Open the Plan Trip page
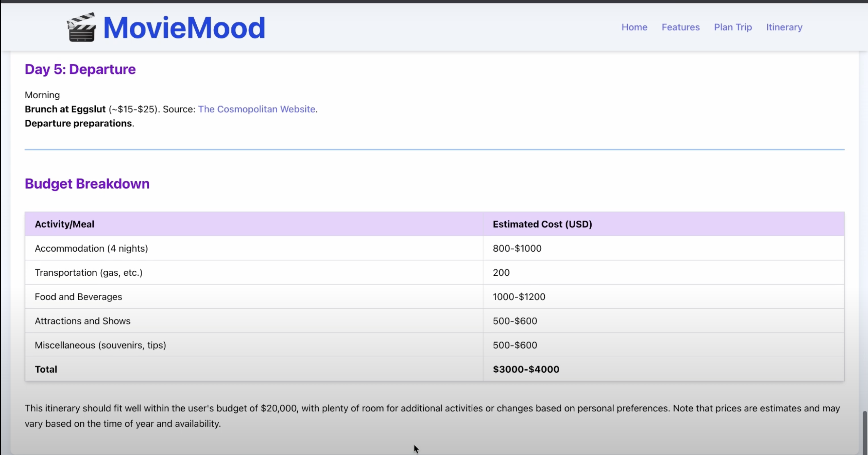Image resolution: width=868 pixels, height=455 pixels. (x=733, y=27)
